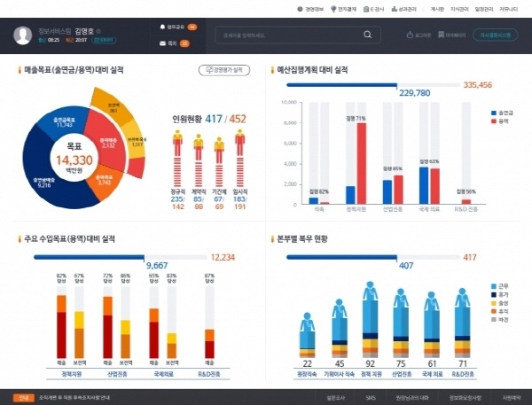The image size is (532, 405).
Task: Click the 산업진흥 link under revenue chart
Action: click(x=117, y=375)
